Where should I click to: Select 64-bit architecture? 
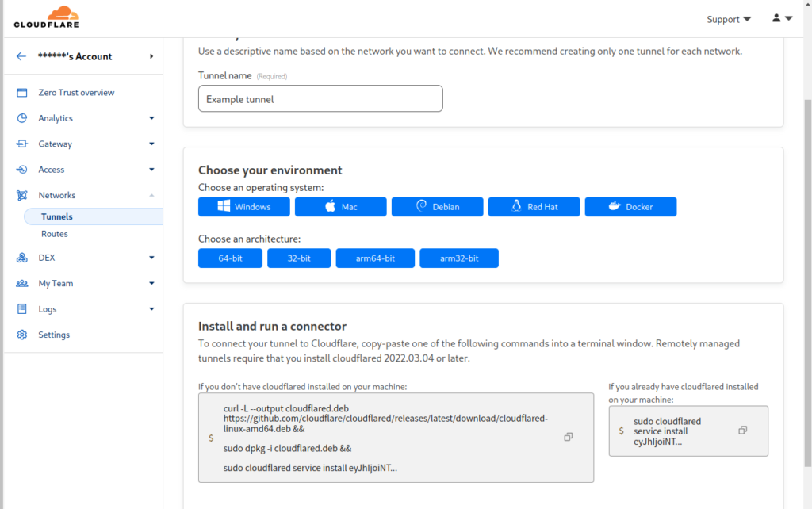pyautogui.click(x=231, y=258)
